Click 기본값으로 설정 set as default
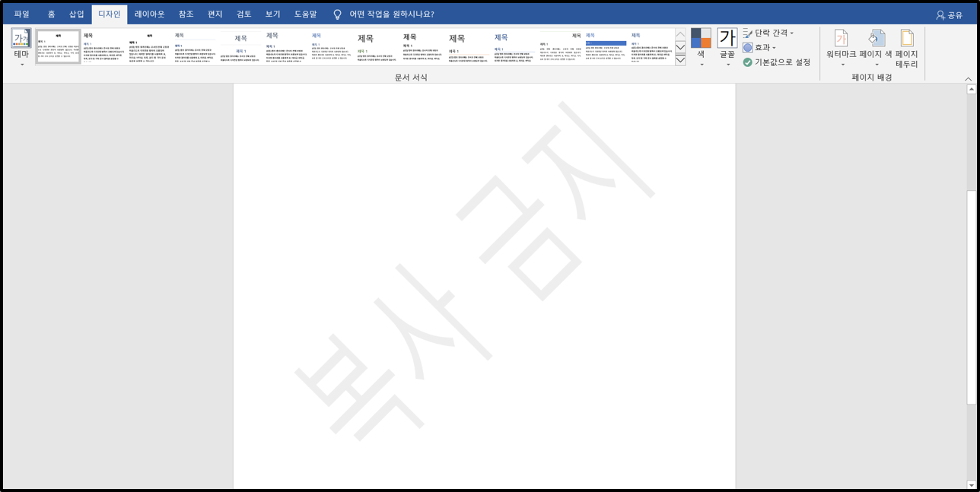The width and height of the screenshot is (980, 492). coord(776,62)
